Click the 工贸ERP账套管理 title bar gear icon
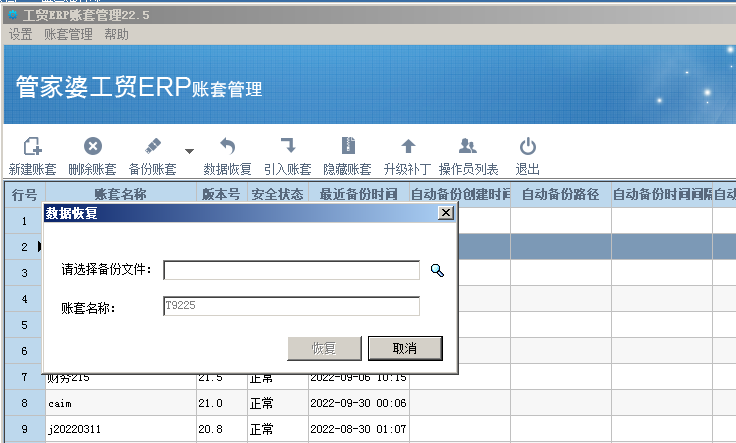The height and width of the screenshot is (443, 736). pos(13,15)
